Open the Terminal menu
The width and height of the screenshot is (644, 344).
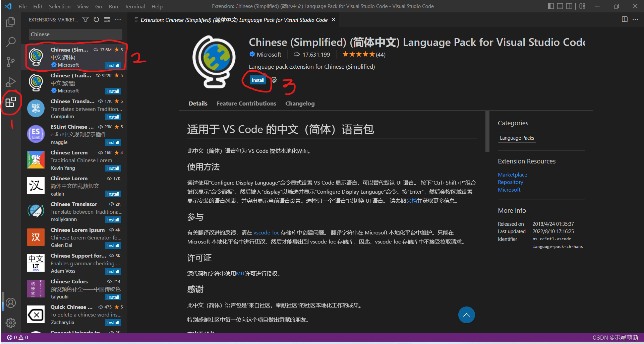coord(135,6)
